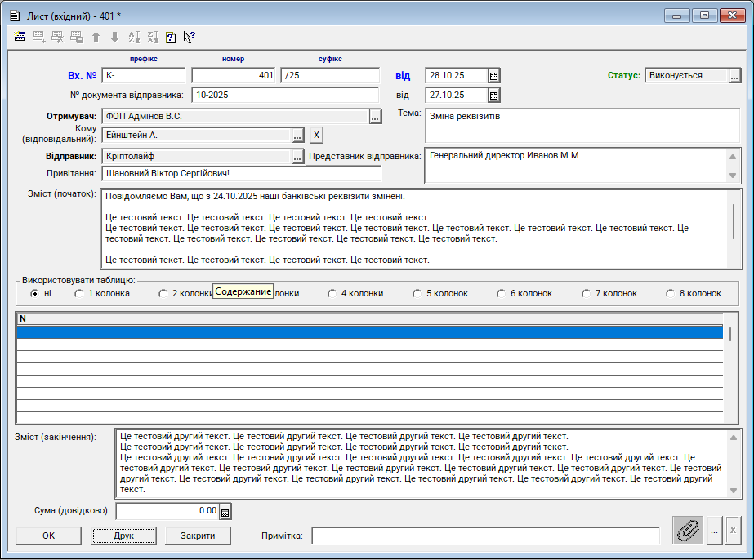Open calculator next to the Сума field
754x560 pixels.
coord(225,512)
